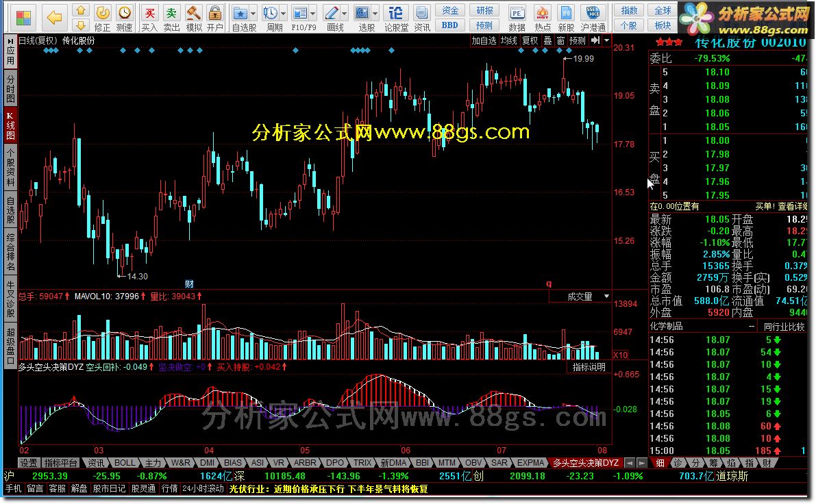Select the 画线 pencil drawing tool
816x504 pixels.
[331, 14]
